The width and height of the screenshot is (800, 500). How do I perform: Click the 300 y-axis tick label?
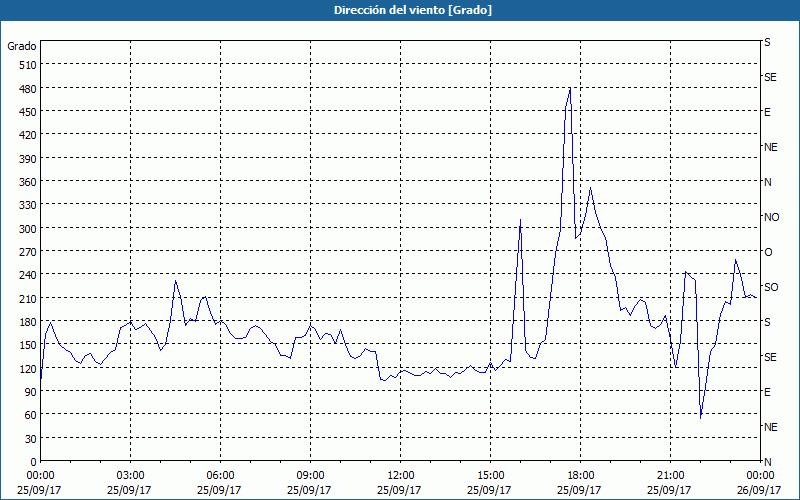[28, 228]
